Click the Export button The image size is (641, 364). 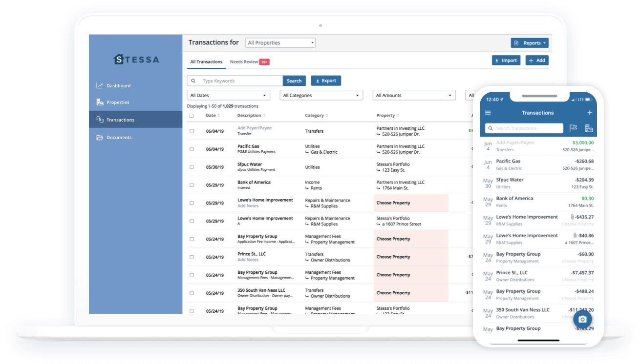click(x=326, y=81)
